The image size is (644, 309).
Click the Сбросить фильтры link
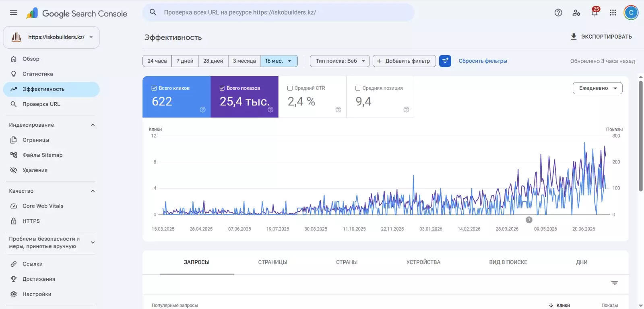(x=483, y=61)
